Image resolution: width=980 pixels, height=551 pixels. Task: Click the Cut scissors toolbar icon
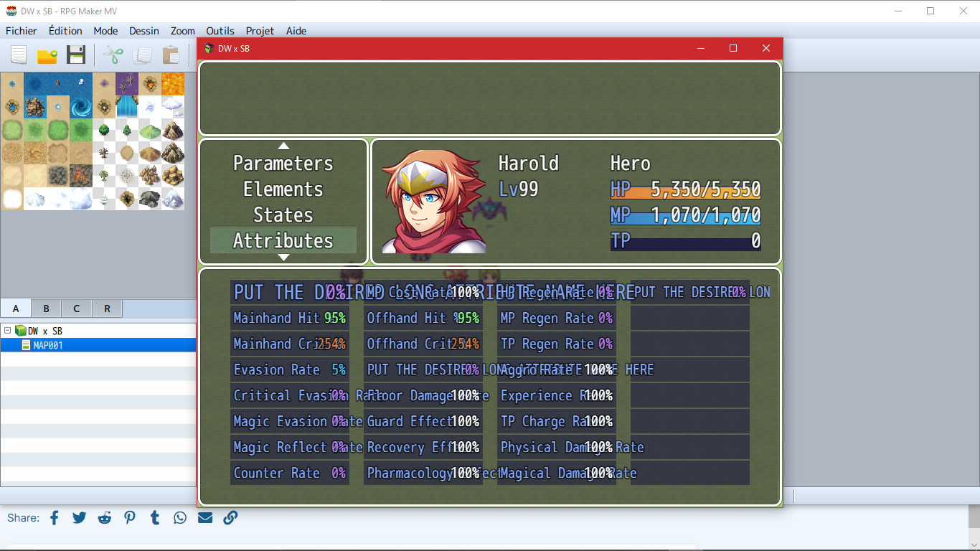(113, 55)
